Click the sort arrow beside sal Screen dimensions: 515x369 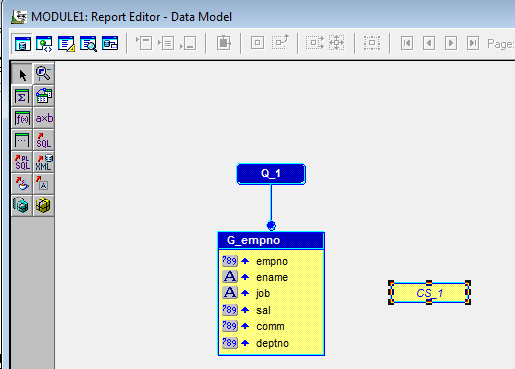pos(245,310)
